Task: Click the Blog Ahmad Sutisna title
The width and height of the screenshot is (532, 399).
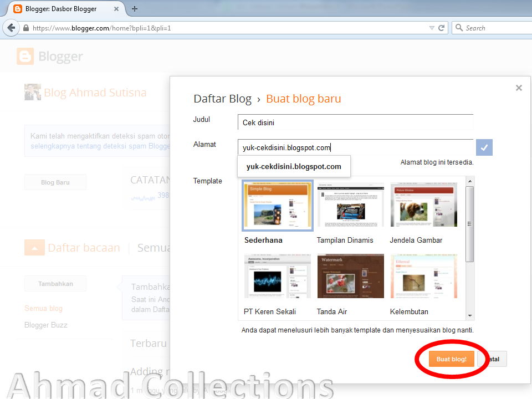Action: (x=95, y=93)
